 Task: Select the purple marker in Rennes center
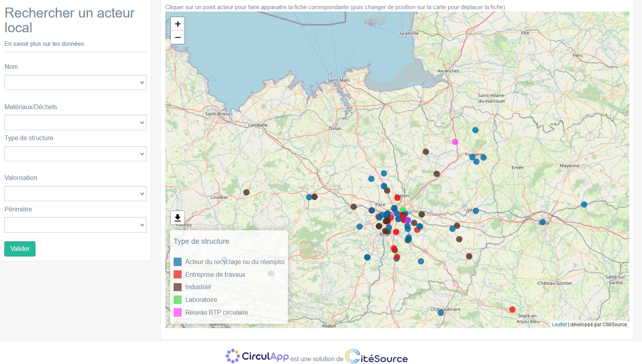(408, 220)
